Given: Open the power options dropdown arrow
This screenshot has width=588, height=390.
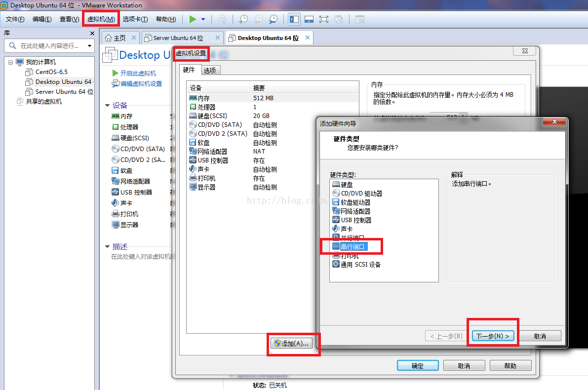Looking at the screenshot, I should point(203,19).
